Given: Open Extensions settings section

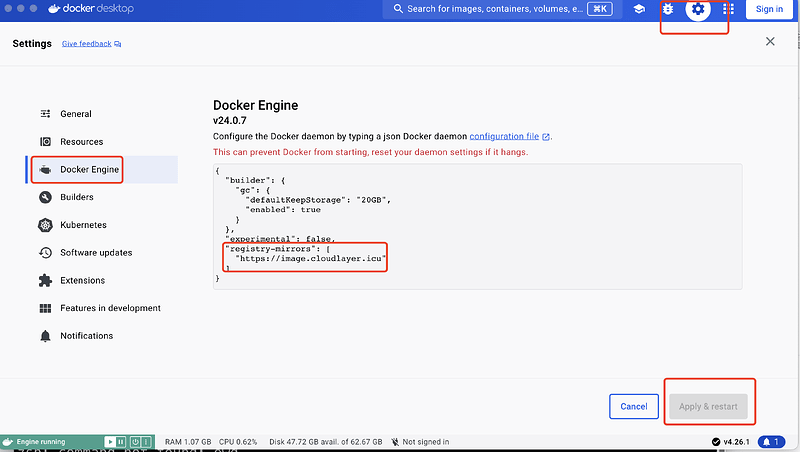Looking at the screenshot, I should [102, 280].
